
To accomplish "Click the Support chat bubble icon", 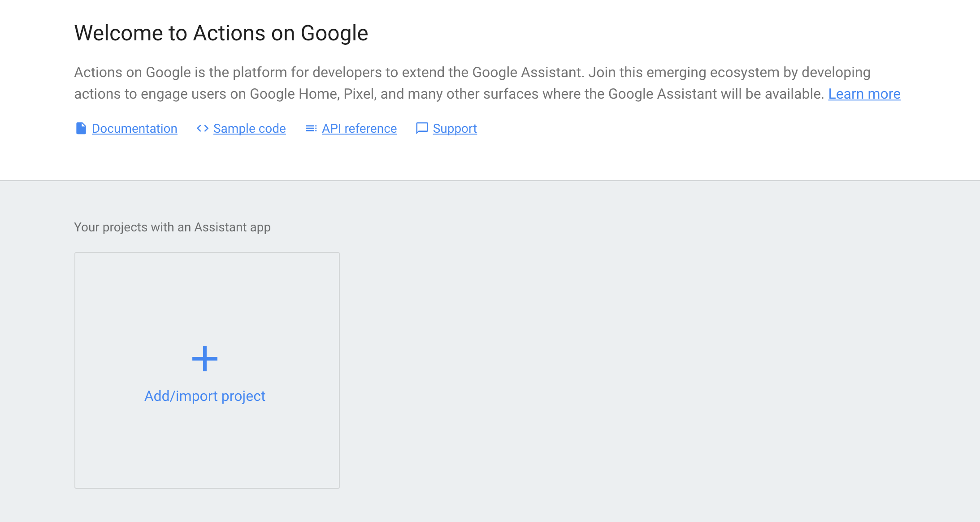I will tap(422, 128).
